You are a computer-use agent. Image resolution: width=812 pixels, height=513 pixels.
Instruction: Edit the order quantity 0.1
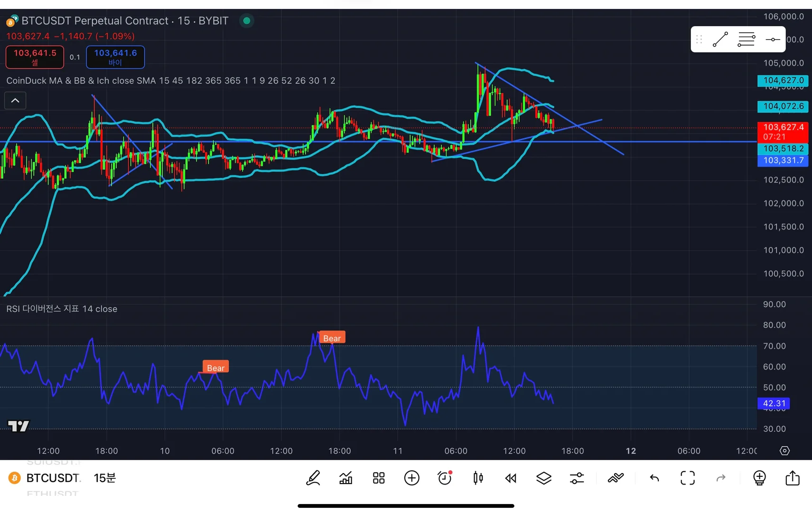point(75,57)
